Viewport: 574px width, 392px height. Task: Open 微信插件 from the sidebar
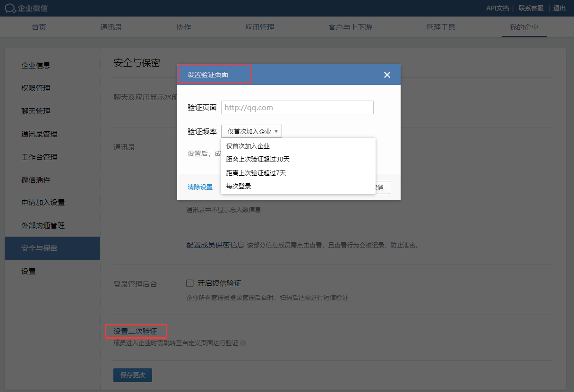tap(36, 180)
